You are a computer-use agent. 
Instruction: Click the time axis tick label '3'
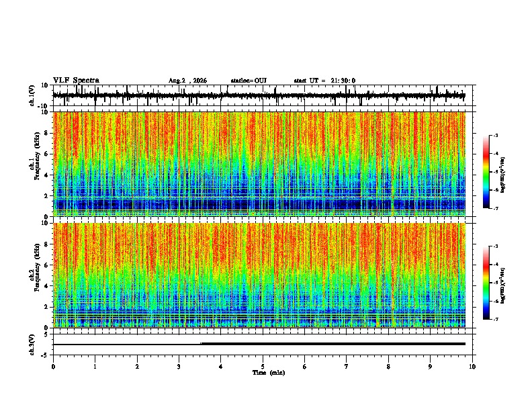(179, 367)
